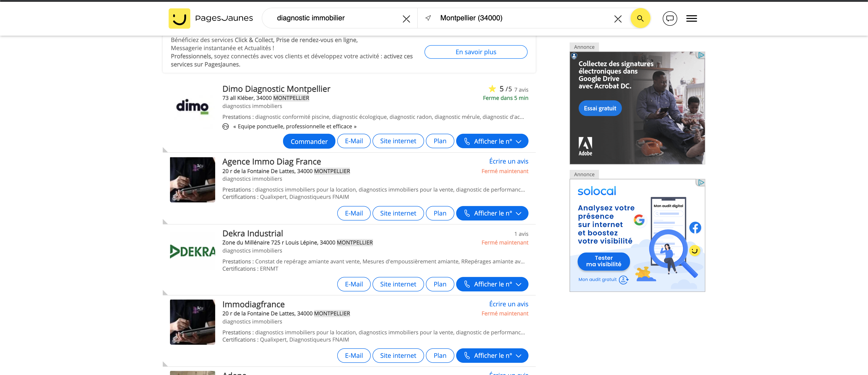Click the Adobe logo in the ad

pyautogui.click(x=585, y=146)
